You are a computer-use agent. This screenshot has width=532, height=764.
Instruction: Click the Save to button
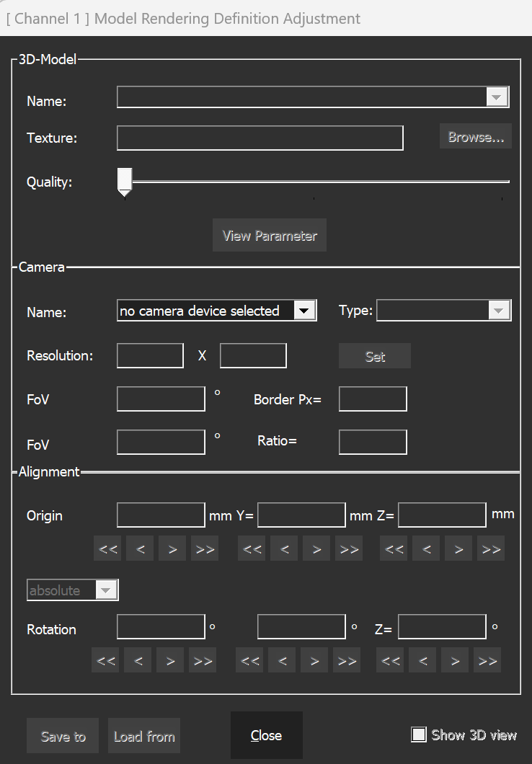pos(63,736)
